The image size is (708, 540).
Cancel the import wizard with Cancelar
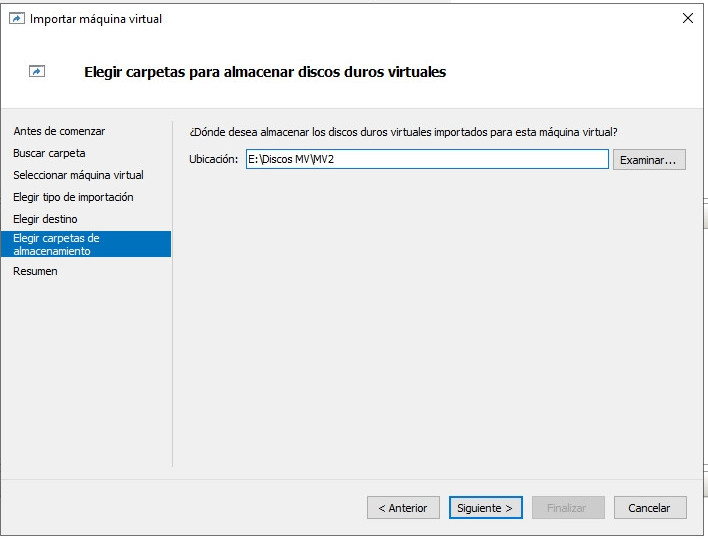tap(649, 508)
